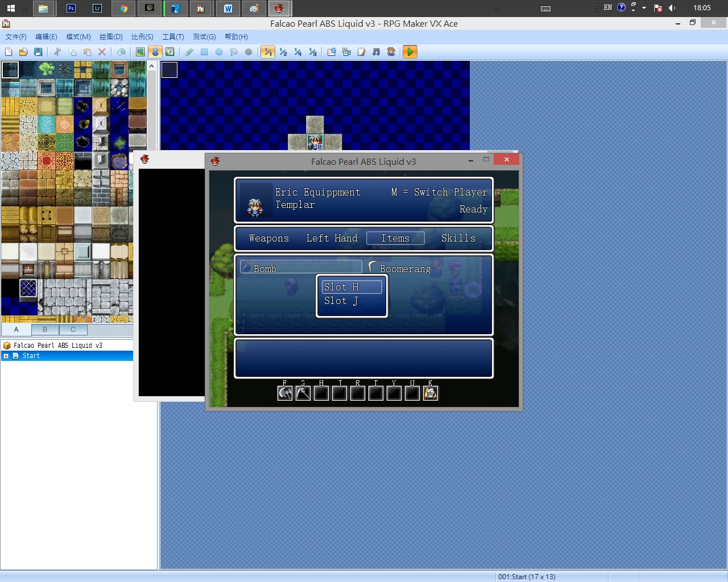Open the Script Editor toolbar icon

pyautogui.click(x=361, y=52)
